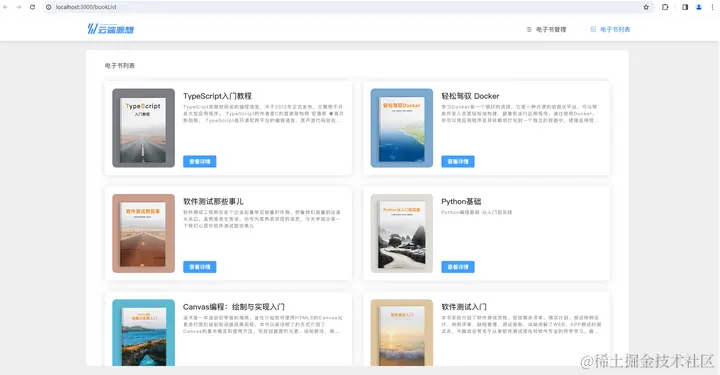This screenshot has height=375, width=720.
Task: Open the browser profile avatar
Action: (699, 7)
